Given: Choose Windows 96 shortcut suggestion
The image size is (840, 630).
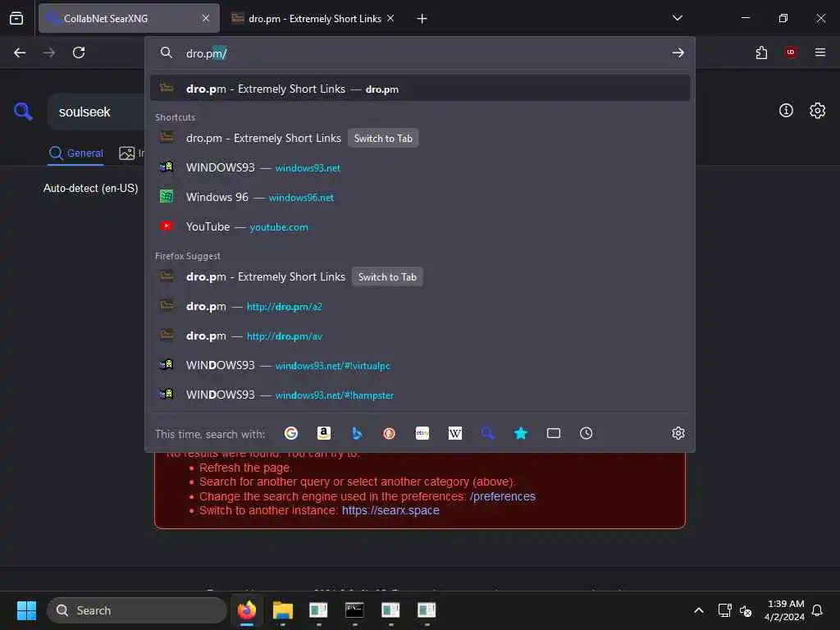Looking at the screenshot, I should coord(419,197).
